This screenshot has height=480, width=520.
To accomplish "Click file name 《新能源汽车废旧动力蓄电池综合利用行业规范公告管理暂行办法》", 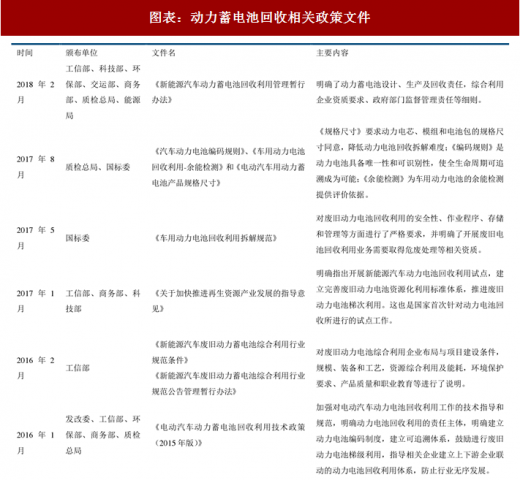I will pos(228,383).
